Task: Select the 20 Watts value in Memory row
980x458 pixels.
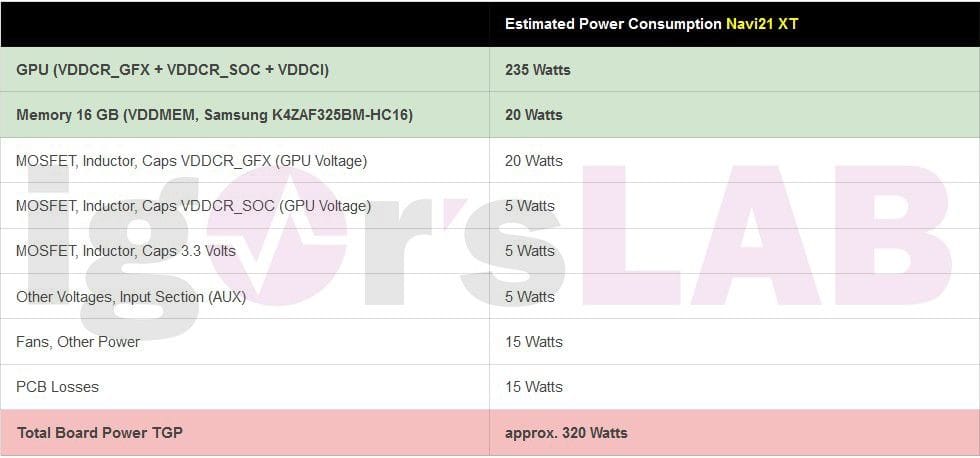Action: pyautogui.click(x=533, y=115)
